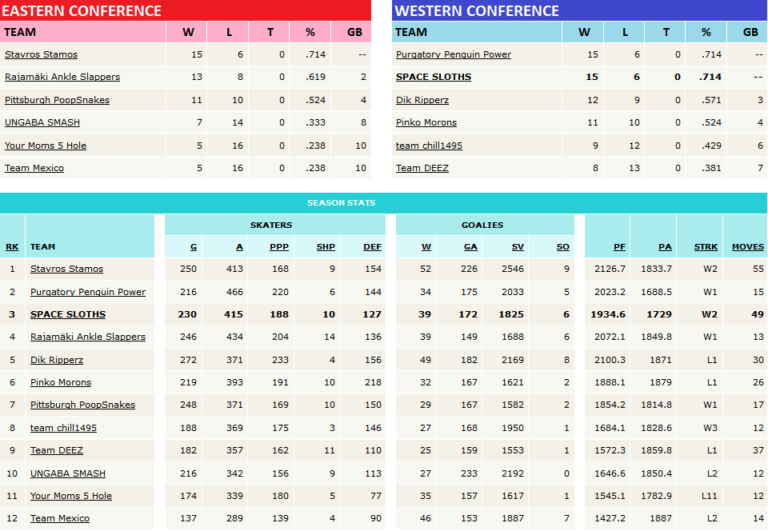Sort teams by MOVES column

[x=748, y=247]
